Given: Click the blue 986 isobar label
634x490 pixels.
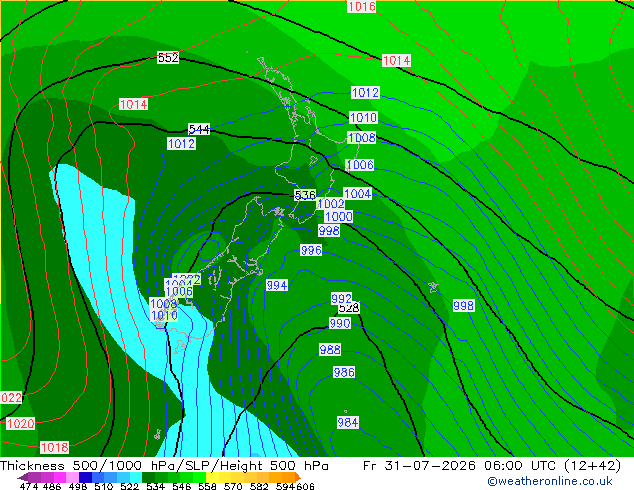Looking at the screenshot, I should [344, 372].
